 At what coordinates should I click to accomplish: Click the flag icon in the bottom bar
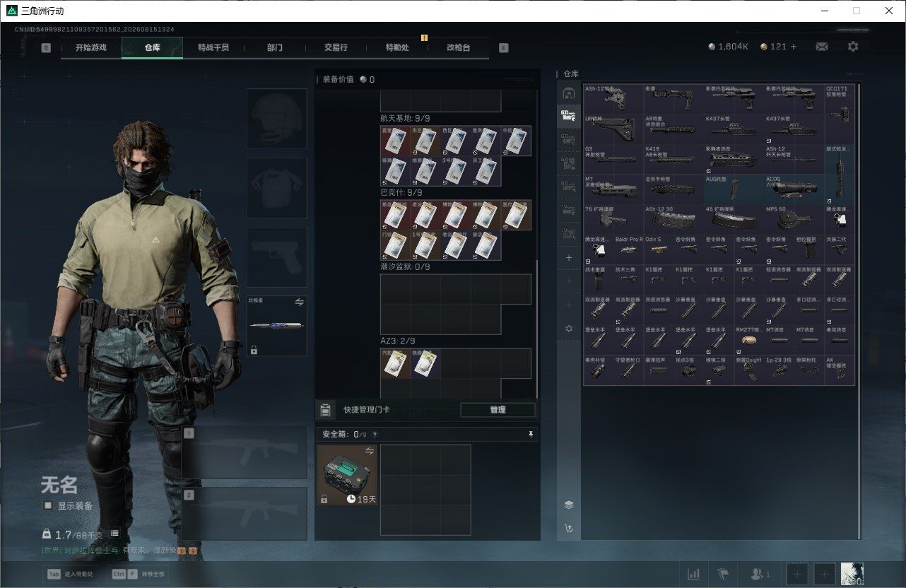722,574
